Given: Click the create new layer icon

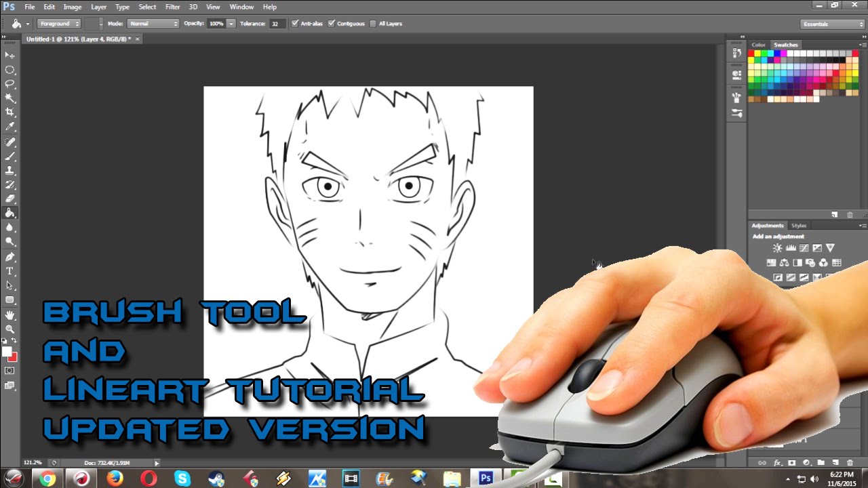Looking at the screenshot, I should [835, 463].
